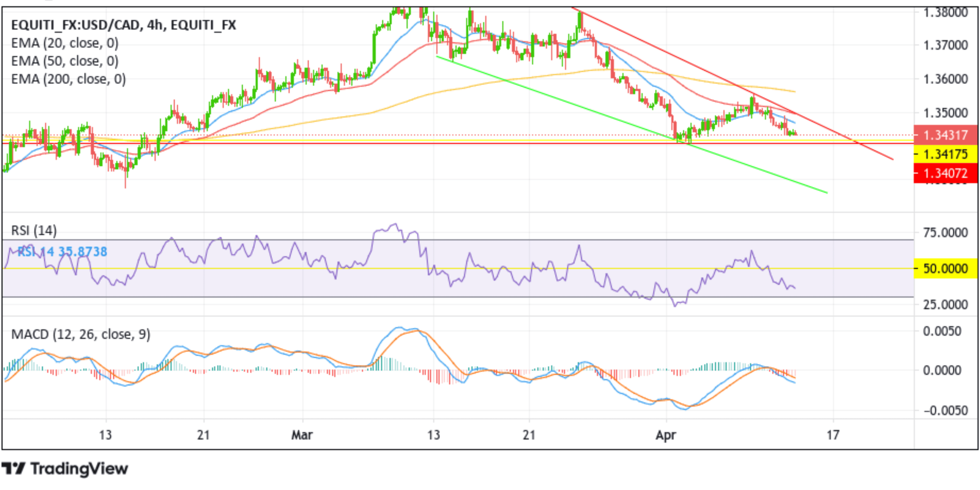Click the EQUITI_FX:USD/CAD, 4h chart title
This screenshot has width=980, height=490.
pos(124,25)
